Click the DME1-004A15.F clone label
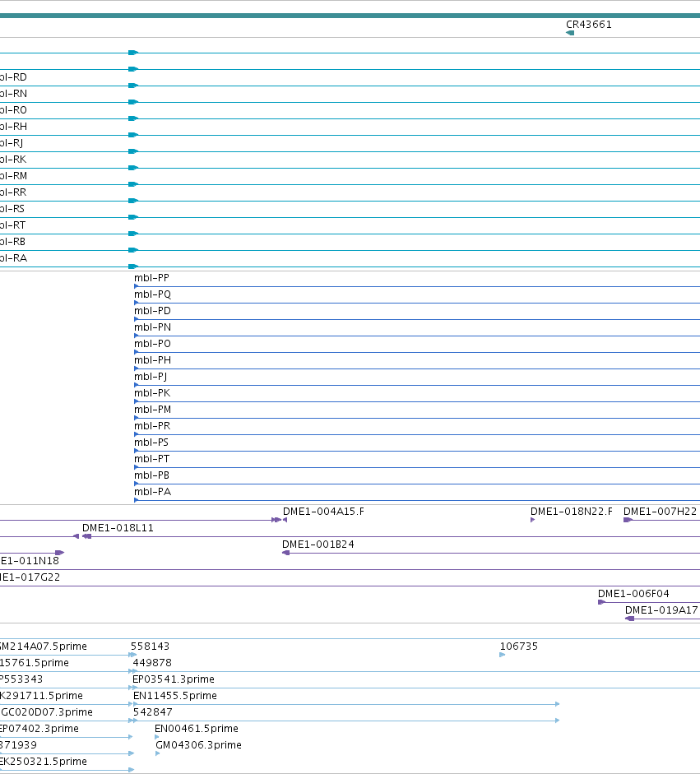This screenshot has width=700, height=774. point(323,512)
